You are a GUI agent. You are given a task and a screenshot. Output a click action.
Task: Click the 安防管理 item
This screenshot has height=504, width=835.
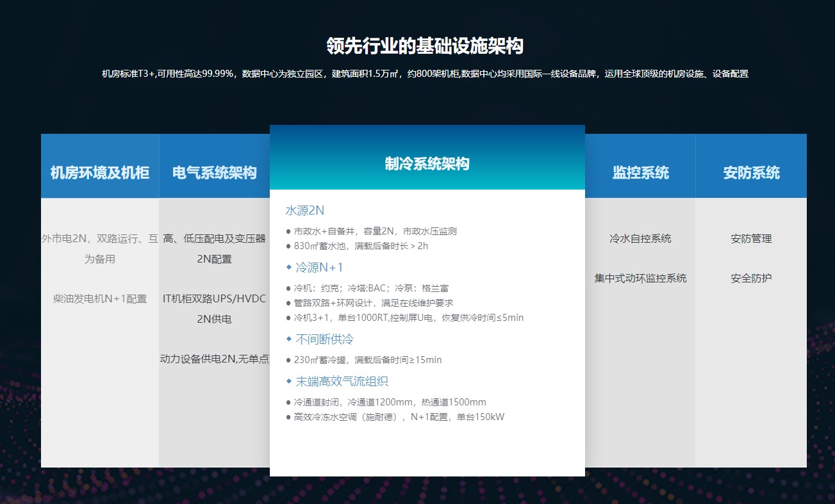[751, 238]
